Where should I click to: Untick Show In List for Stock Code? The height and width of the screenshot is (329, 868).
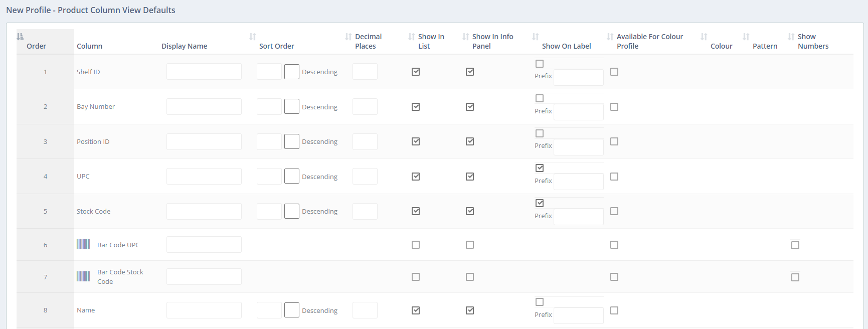416,211
